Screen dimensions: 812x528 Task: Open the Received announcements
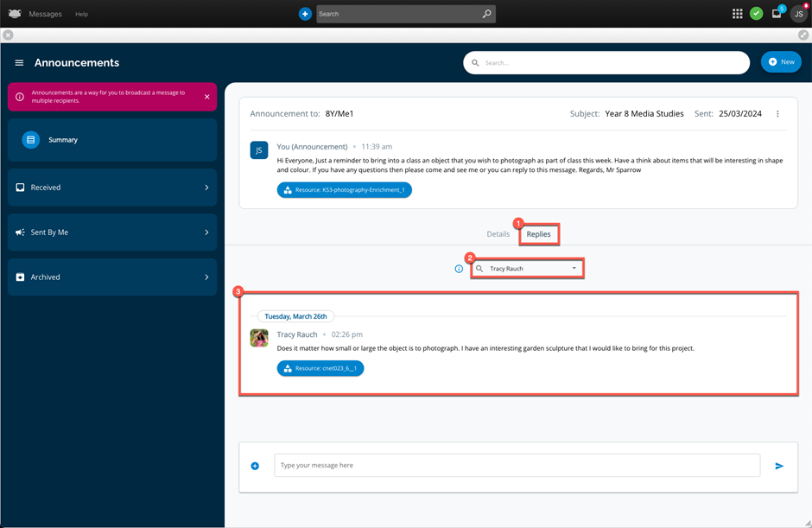tap(112, 188)
